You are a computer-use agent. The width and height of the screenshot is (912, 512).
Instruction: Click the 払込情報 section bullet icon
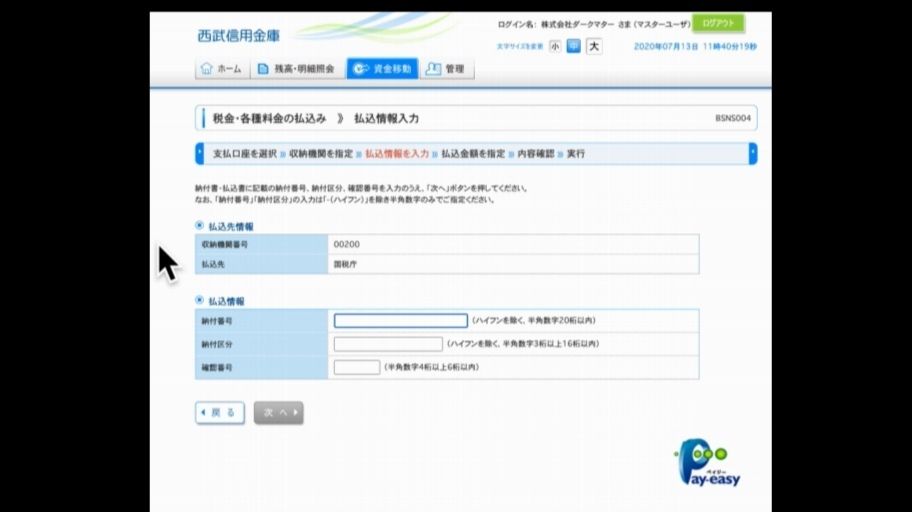coord(200,300)
